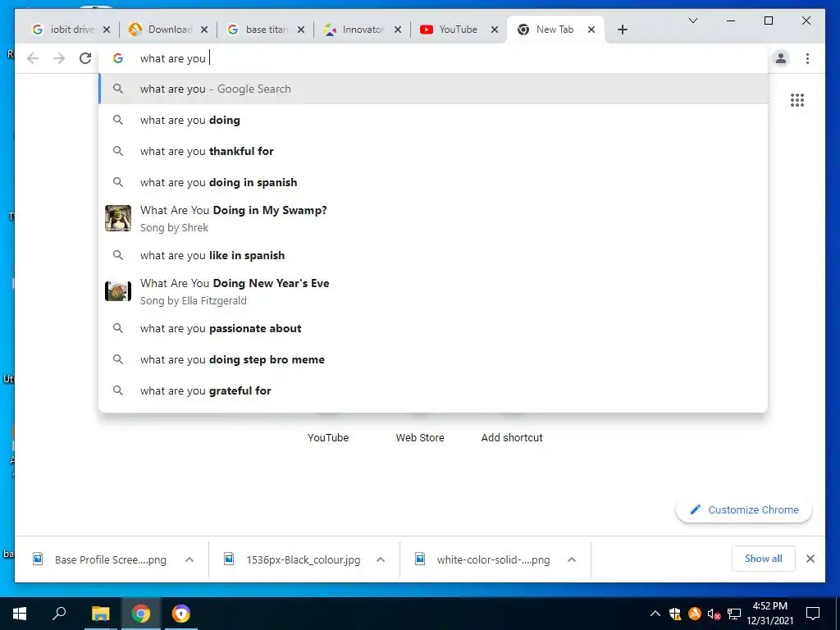This screenshot has height=630, width=840.
Task: Click the address bar showing 'what are you'
Action: [433, 58]
